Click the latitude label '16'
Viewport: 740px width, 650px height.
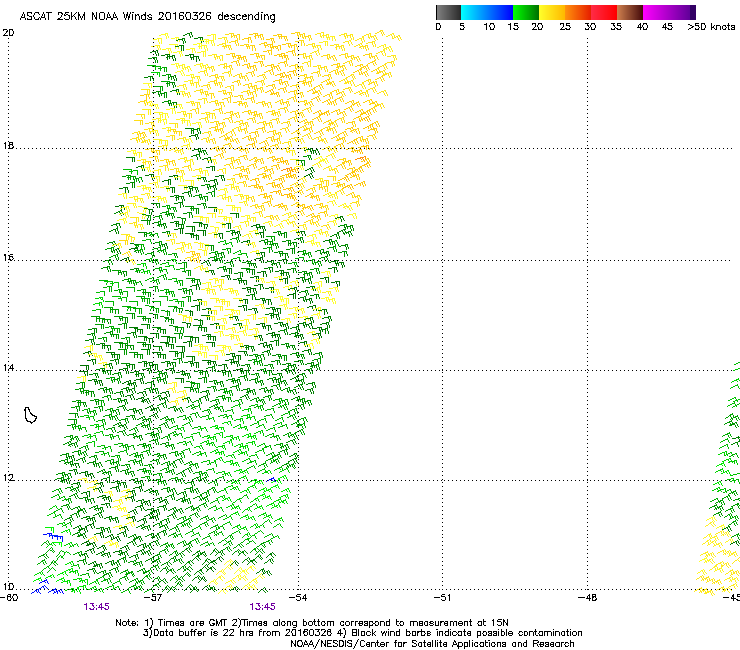pos(8,257)
